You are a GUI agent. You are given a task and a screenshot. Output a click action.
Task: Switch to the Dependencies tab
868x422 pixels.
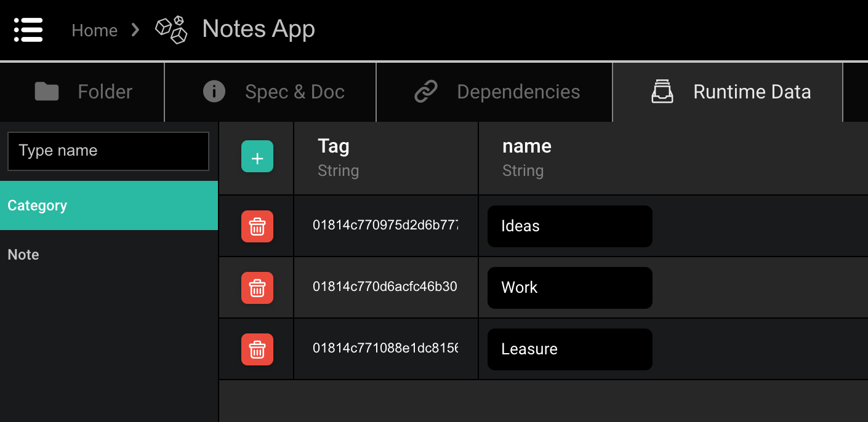pos(495,92)
